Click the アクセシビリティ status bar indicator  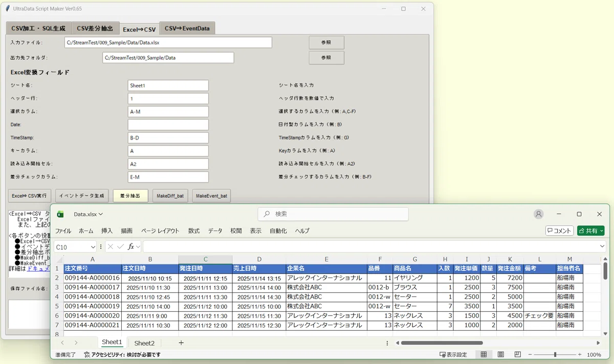(x=122, y=354)
